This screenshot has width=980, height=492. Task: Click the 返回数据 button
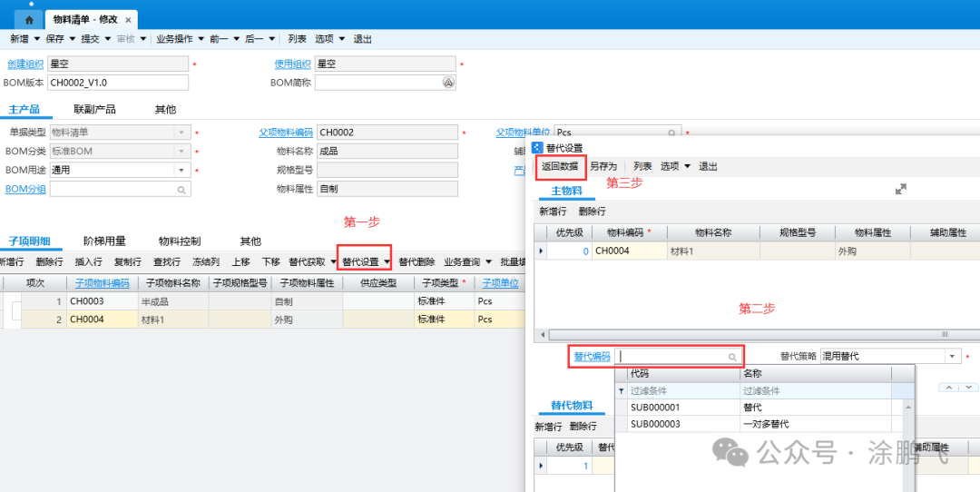pos(560,167)
